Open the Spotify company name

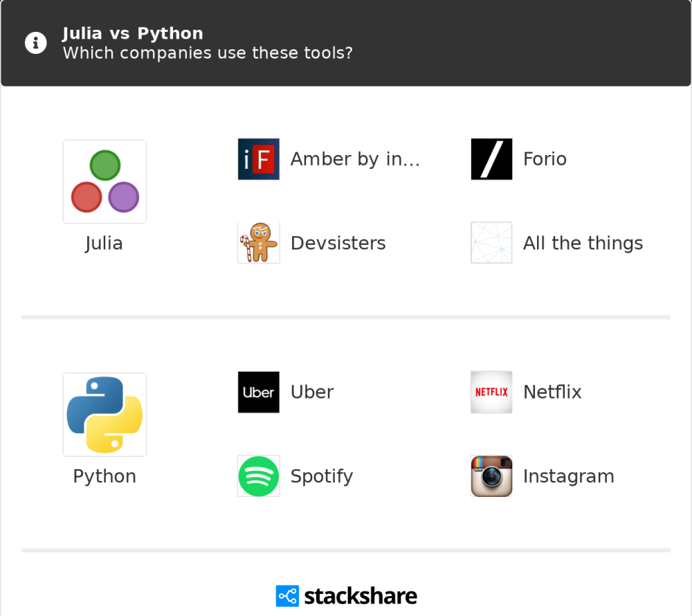[x=322, y=477]
